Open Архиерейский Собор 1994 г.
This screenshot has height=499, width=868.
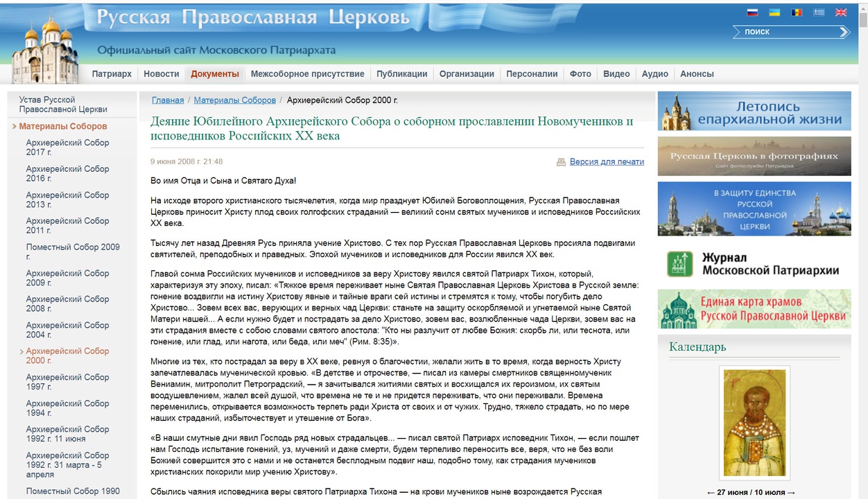coord(67,408)
